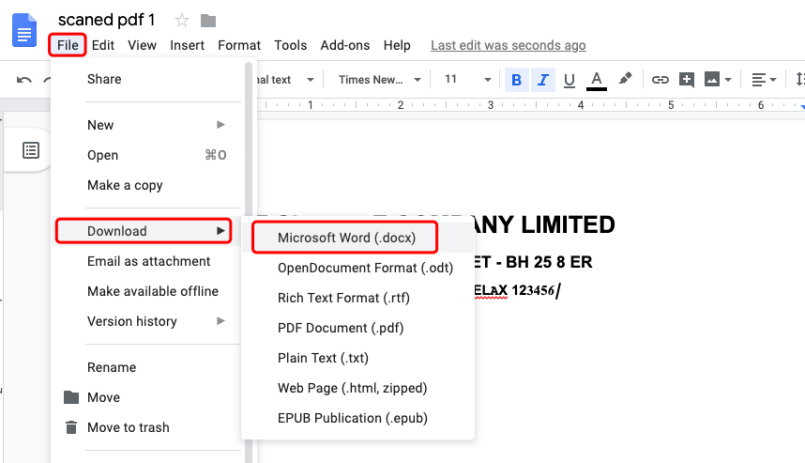Click the insert image icon
Viewport: 805px width, 463px height.
(x=713, y=80)
